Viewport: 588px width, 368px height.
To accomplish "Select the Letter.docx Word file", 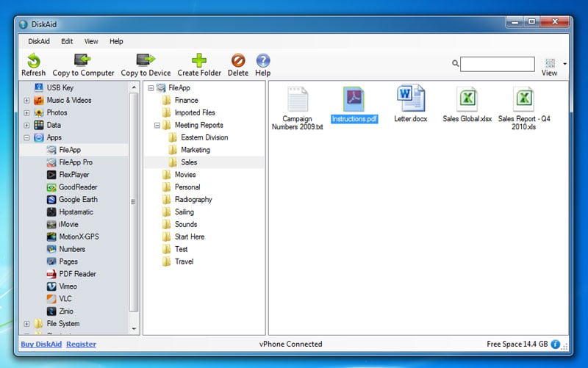I will coord(411,104).
